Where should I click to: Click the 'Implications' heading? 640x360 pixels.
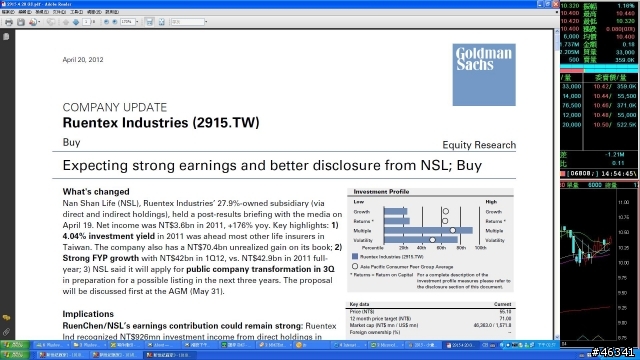tap(88, 314)
